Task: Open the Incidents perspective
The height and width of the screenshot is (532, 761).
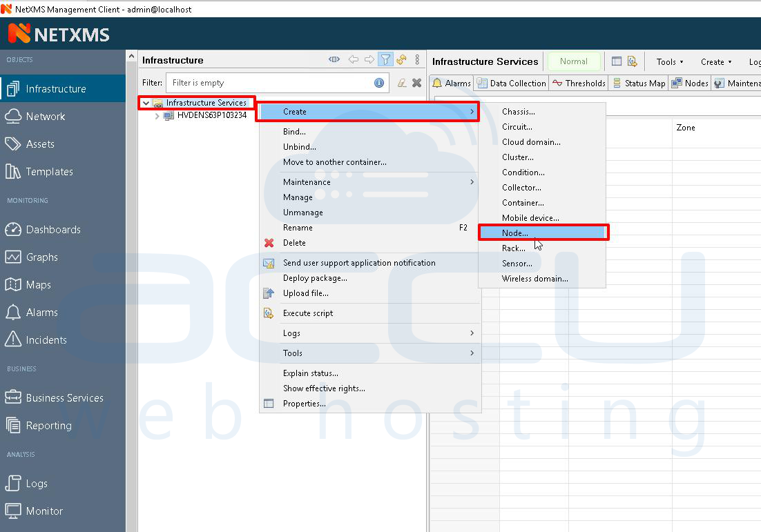Action: click(x=63, y=340)
